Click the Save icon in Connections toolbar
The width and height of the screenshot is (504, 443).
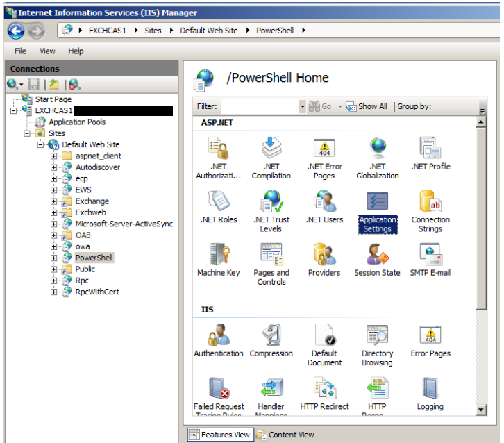pyautogui.click(x=34, y=85)
